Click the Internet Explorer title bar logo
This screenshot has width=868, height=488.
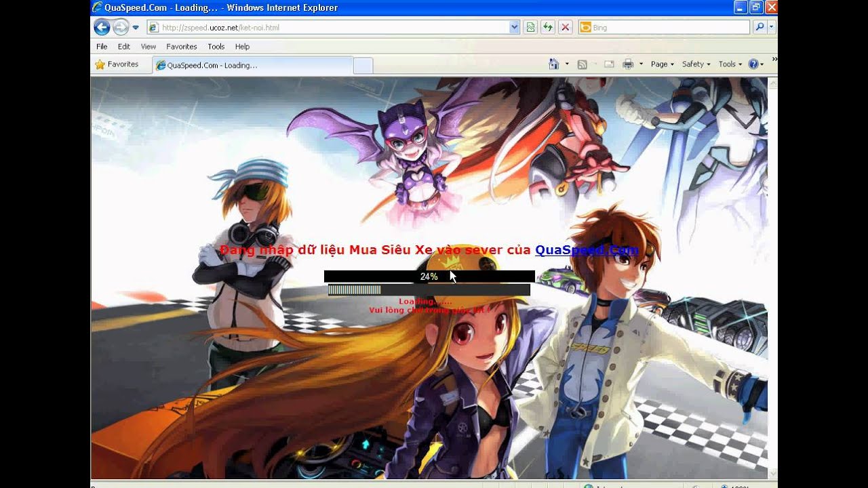click(x=98, y=7)
